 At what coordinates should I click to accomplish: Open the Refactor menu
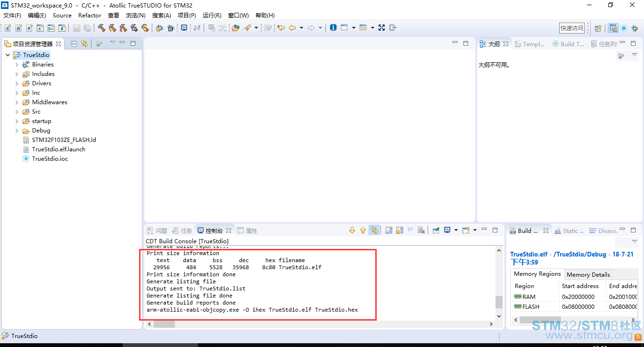[x=90, y=16]
